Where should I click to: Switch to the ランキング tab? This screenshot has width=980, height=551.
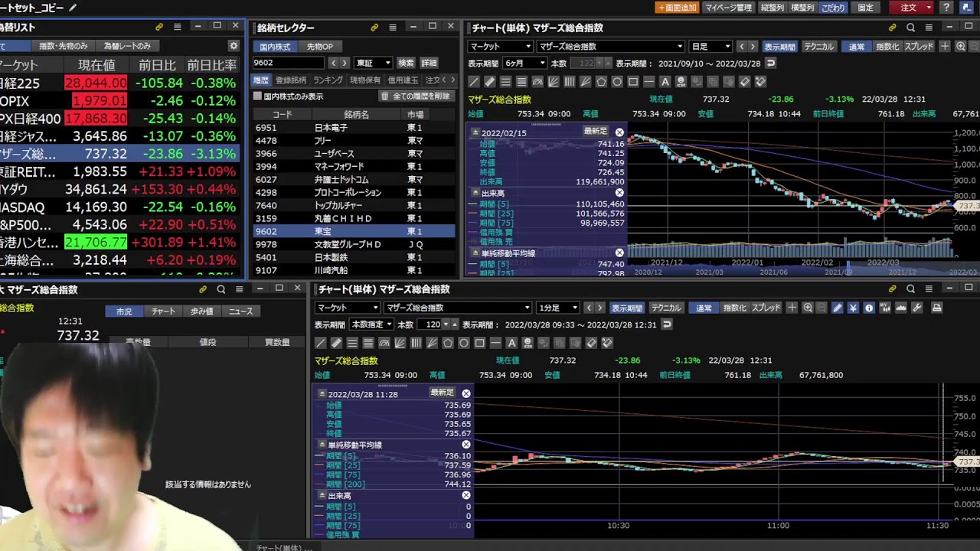pos(328,80)
